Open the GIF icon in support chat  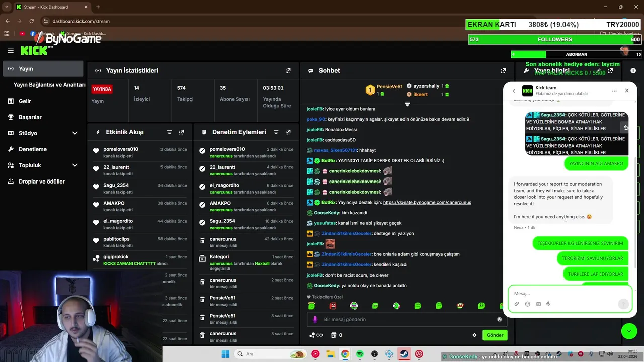tap(538, 304)
